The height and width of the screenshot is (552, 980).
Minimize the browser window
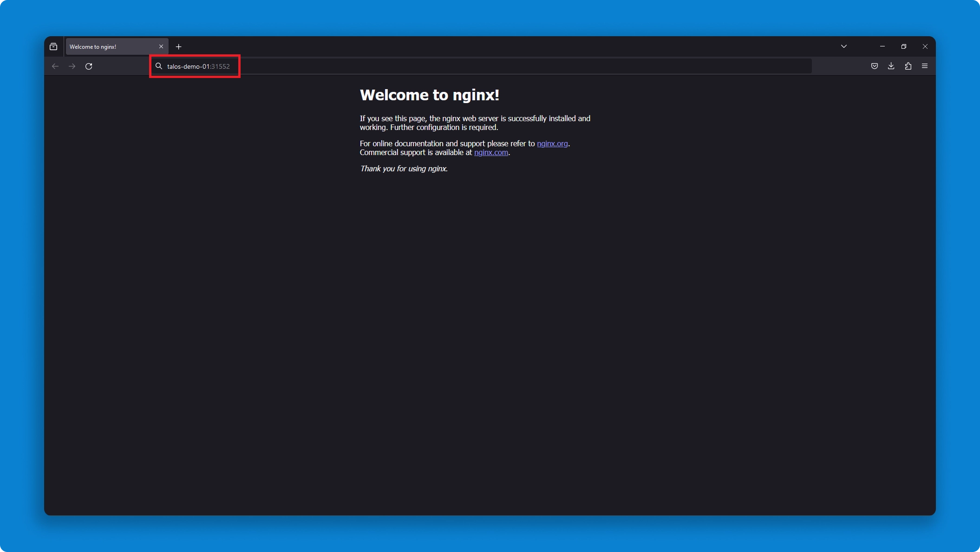click(882, 46)
